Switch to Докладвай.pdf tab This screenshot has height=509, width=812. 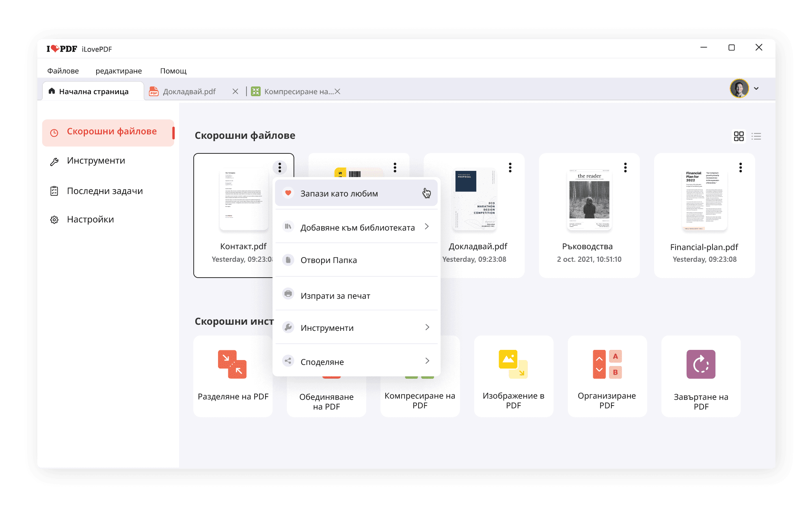(x=189, y=91)
